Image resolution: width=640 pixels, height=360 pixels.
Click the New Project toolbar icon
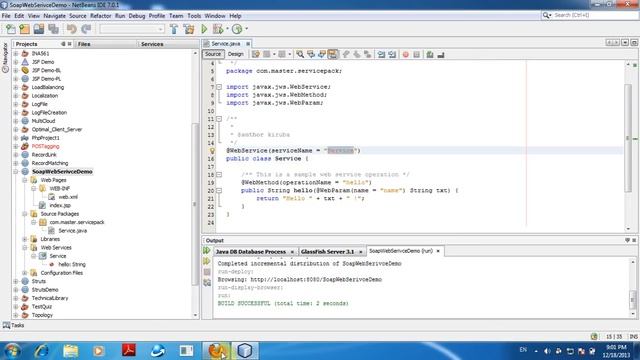coord(24,29)
